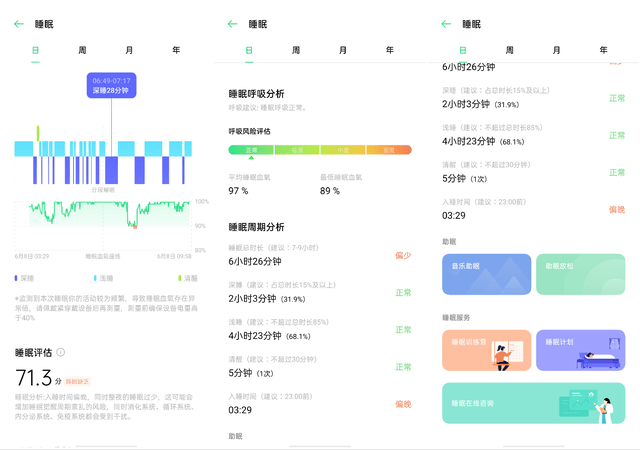Select the 日 tab on the left screen
This screenshot has height=450, width=640.
36,50
